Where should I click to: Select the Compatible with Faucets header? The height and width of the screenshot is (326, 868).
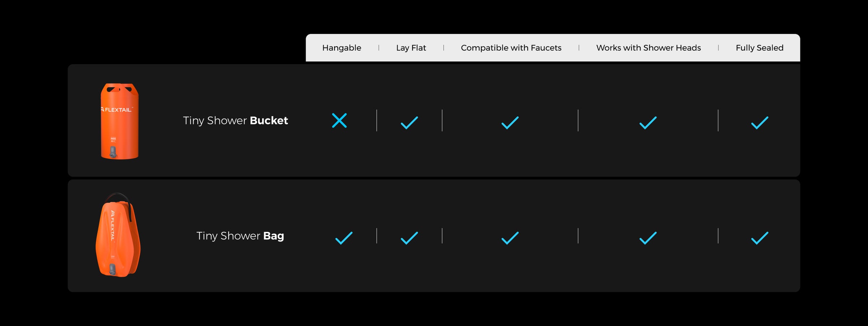point(511,48)
